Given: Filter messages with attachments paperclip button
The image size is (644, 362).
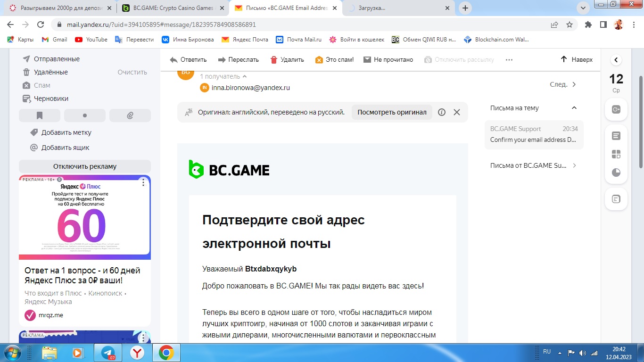Looking at the screenshot, I should pyautogui.click(x=130, y=115).
